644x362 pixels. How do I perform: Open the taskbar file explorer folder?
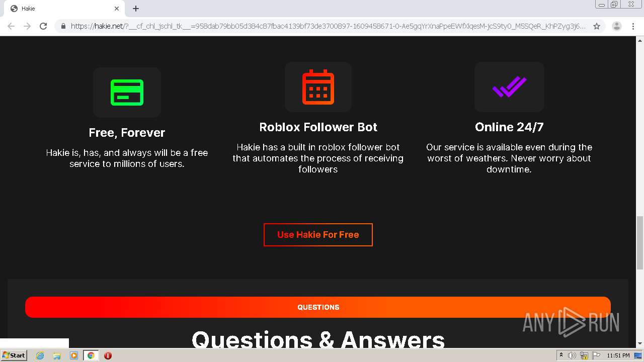point(57,355)
